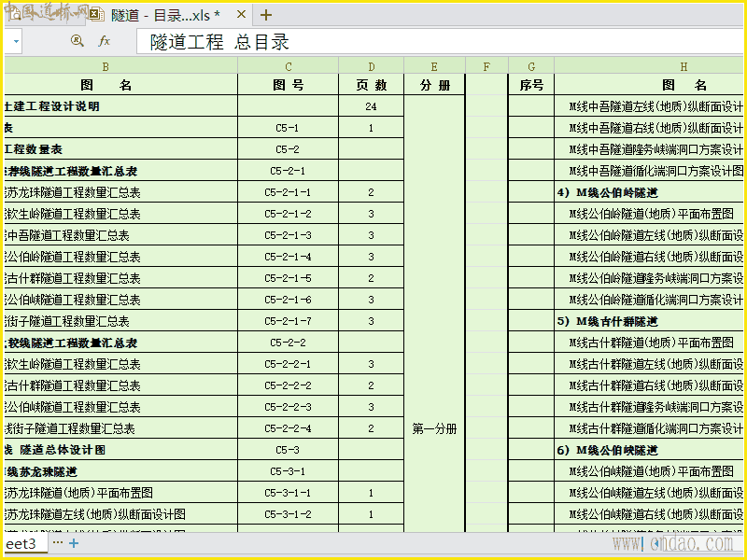The height and width of the screenshot is (560, 747).
Task: Click the 第一分册 merged cell
Action: [x=434, y=314]
